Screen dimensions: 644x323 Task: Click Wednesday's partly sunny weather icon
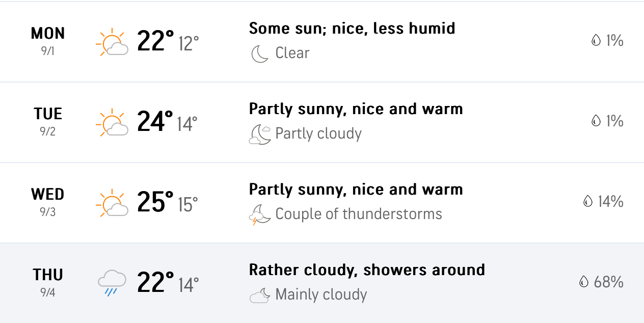click(112, 204)
